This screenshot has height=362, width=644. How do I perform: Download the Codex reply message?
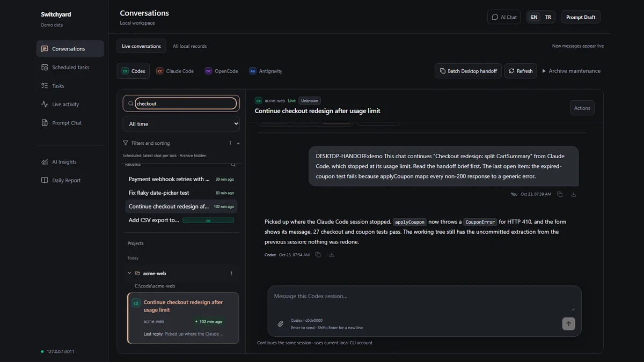[332, 255]
